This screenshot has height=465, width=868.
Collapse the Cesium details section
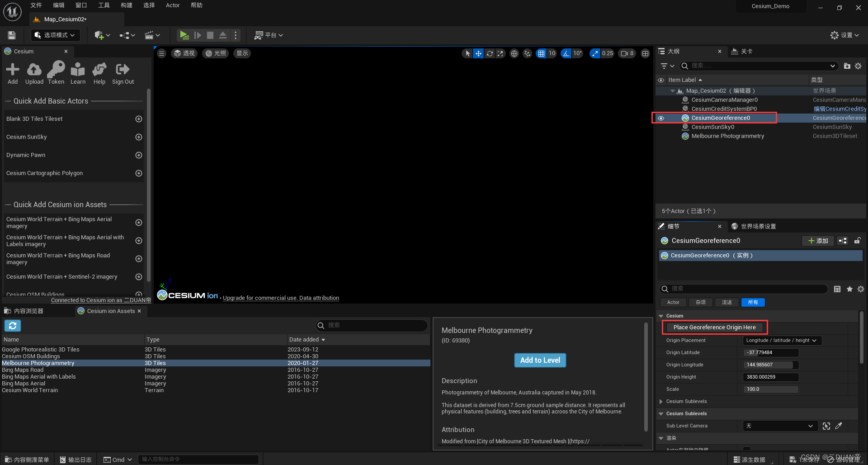[x=661, y=316]
